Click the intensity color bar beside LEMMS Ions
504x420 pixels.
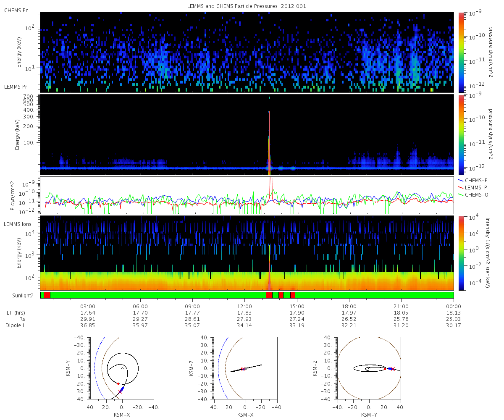461,253
